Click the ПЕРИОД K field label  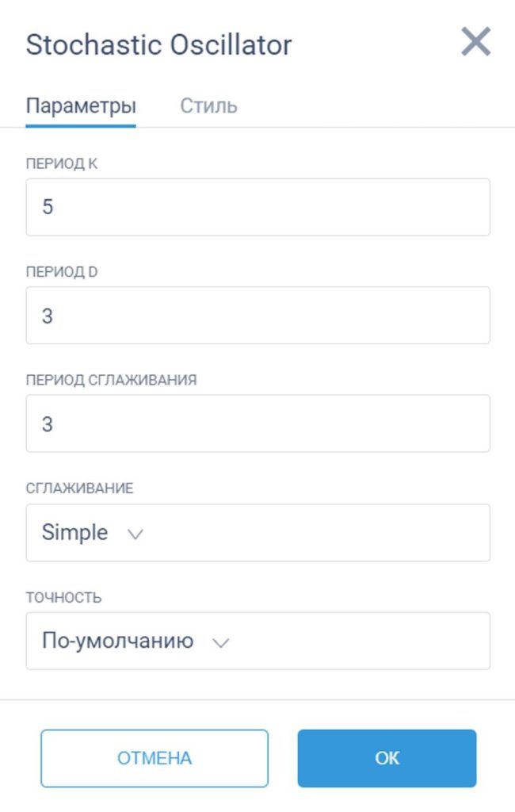pos(62,164)
